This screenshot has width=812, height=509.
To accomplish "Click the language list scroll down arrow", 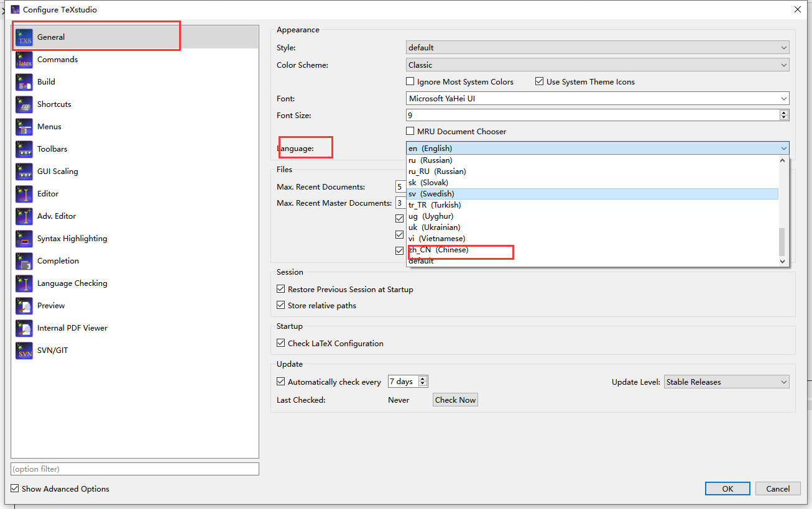I will (783, 262).
